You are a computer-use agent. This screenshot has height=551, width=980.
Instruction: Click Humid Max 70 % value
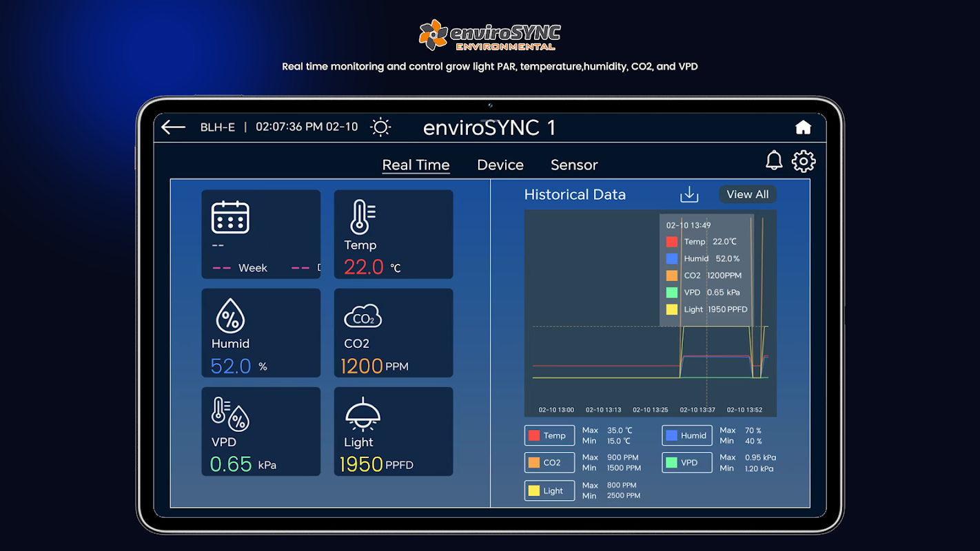(753, 430)
